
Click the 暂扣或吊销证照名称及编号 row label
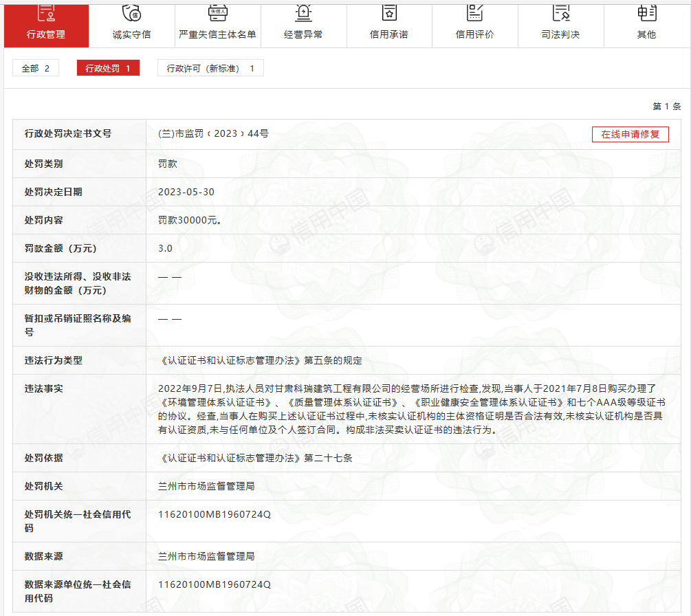(x=78, y=325)
